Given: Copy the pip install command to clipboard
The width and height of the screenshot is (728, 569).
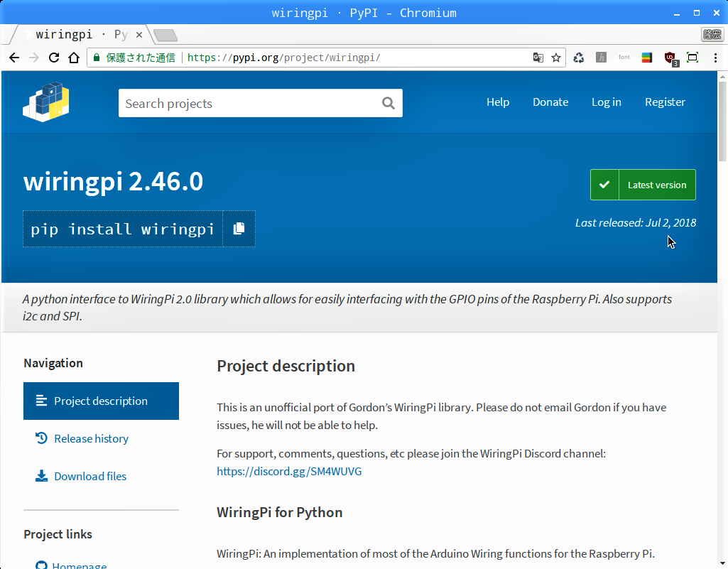Looking at the screenshot, I should 239,229.
